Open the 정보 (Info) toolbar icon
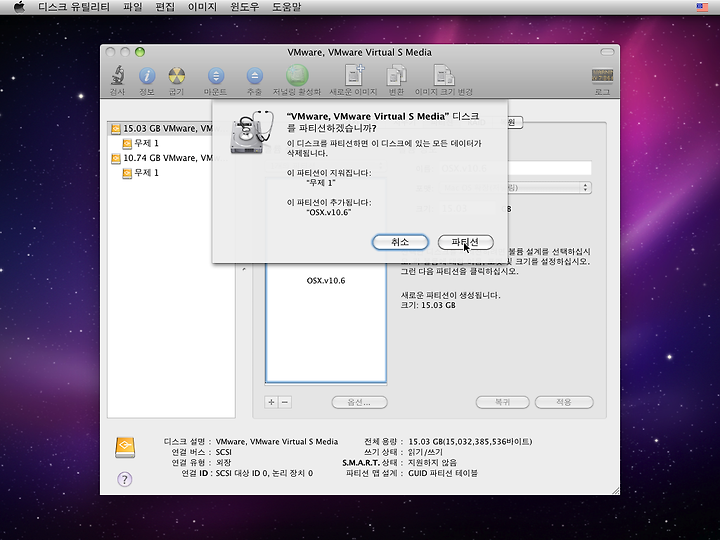This screenshot has width=720, height=540. tap(147, 80)
